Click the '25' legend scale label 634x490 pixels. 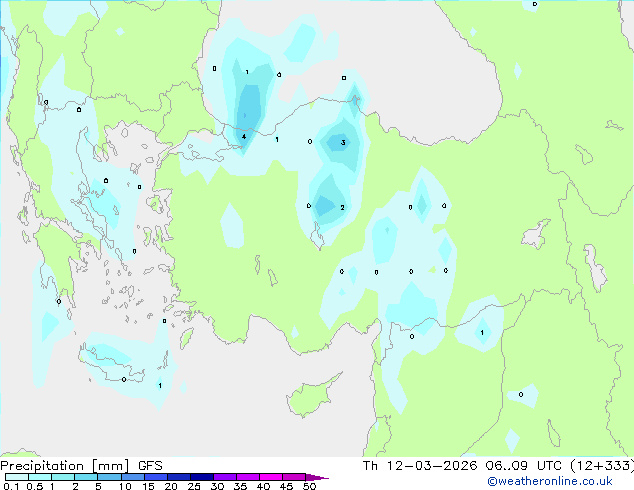coord(194,486)
